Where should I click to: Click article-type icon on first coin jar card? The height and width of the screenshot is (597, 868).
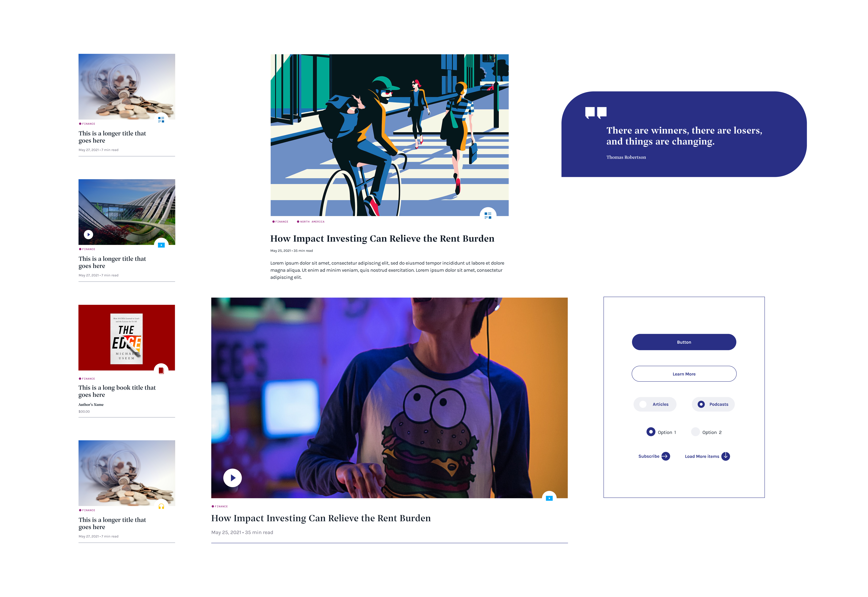(161, 120)
